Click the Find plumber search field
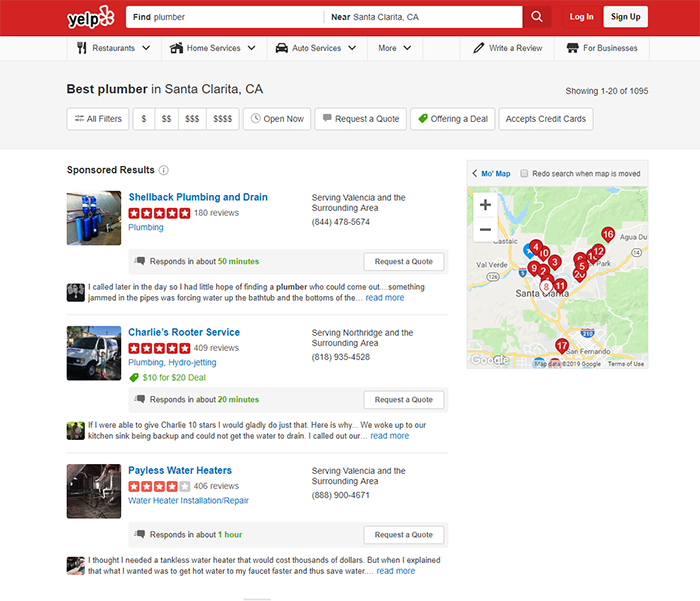 click(225, 17)
